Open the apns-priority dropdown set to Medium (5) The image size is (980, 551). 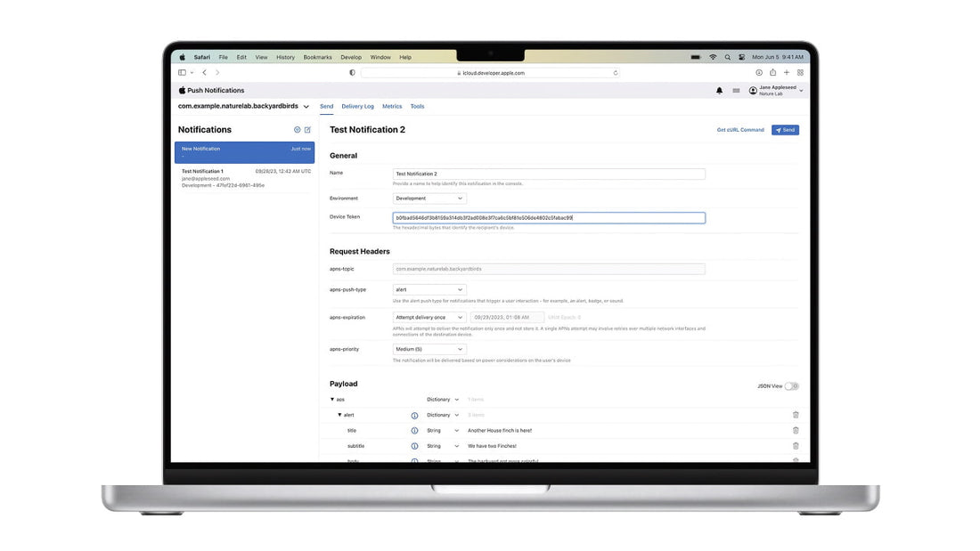click(x=429, y=349)
